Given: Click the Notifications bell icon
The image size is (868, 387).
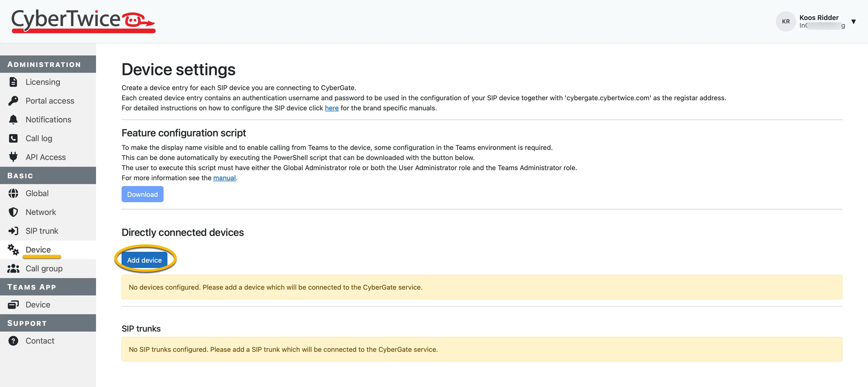Looking at the screenshot, I should [13, 120].
